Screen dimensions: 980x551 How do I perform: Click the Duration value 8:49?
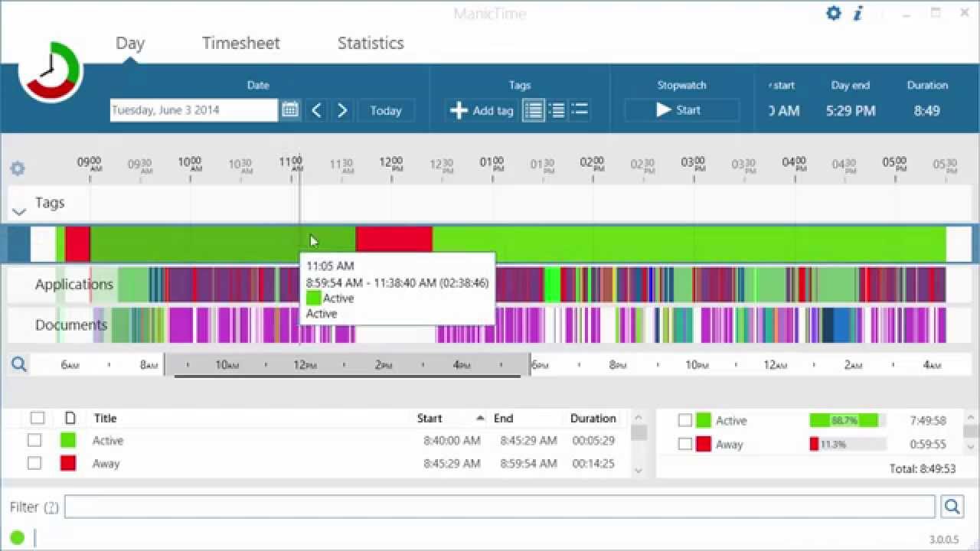[926, 110]
